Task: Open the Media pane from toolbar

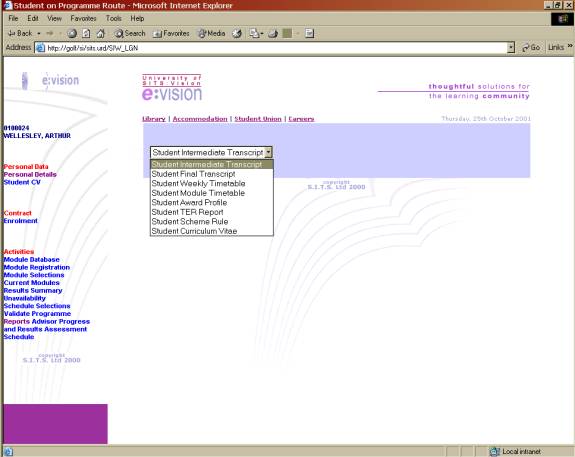Action: (x=211, y=33)
